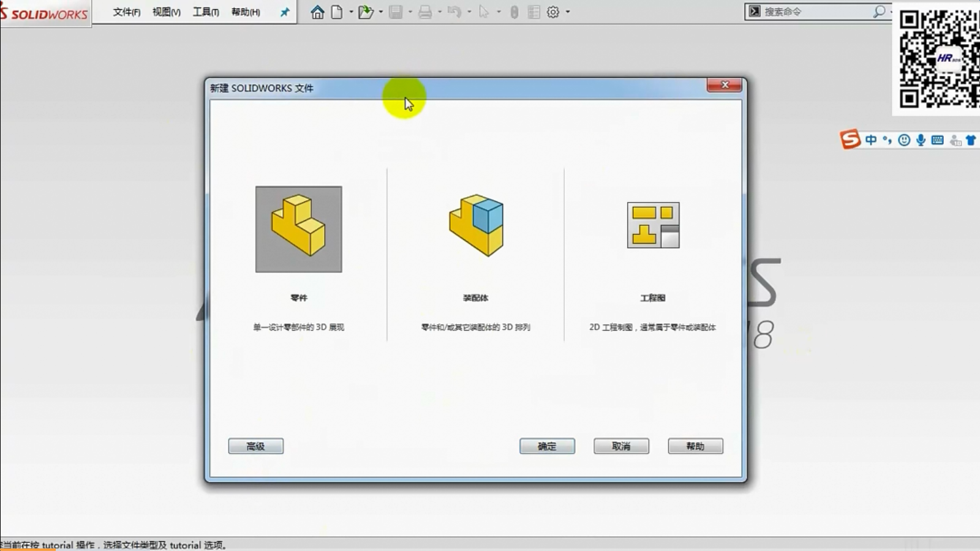The image size is (980, 551).
Task: Toggle the Sogou 中 Chinese/English input mode
Action: pos(871,140)
